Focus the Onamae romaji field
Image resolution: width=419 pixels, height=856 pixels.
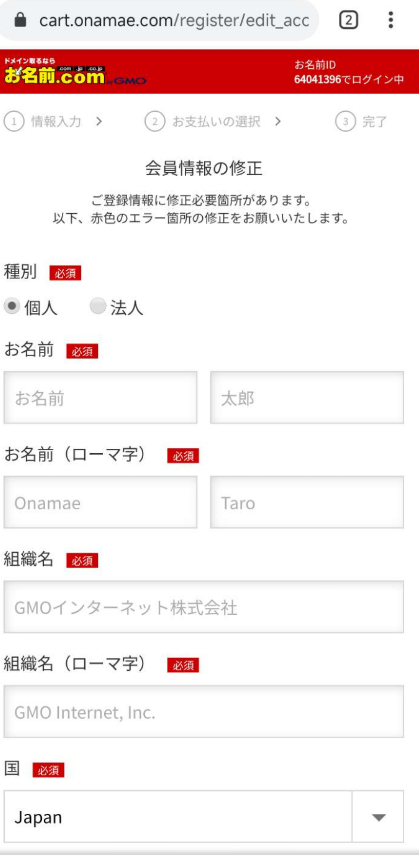[100, 502]
